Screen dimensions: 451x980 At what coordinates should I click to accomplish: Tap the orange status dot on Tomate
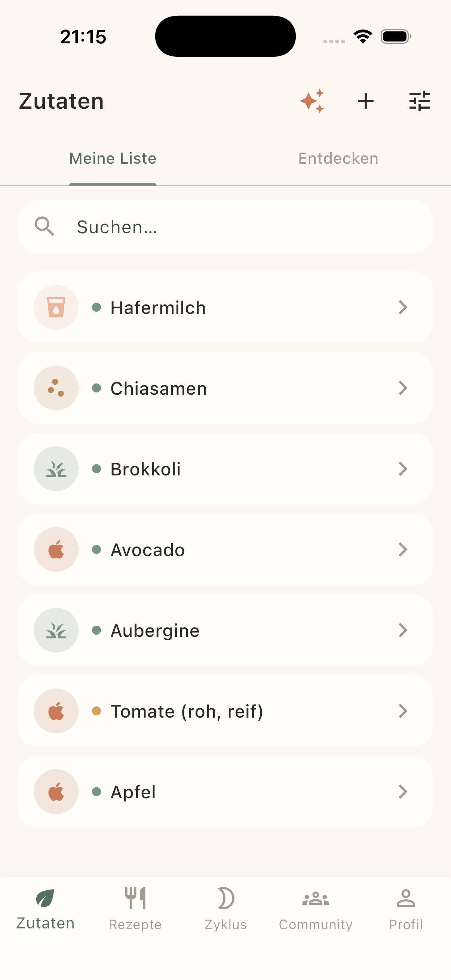pyautogui.click(x=97, y=711)
